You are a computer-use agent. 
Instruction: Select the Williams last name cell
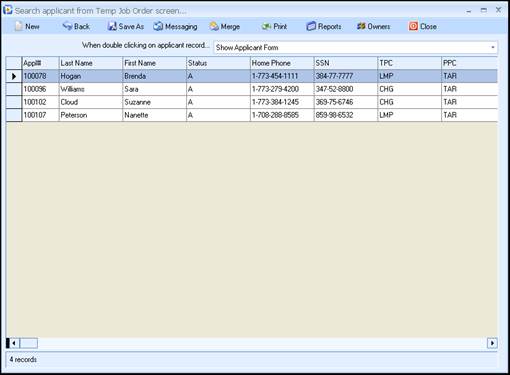click(x=91, y=89)
